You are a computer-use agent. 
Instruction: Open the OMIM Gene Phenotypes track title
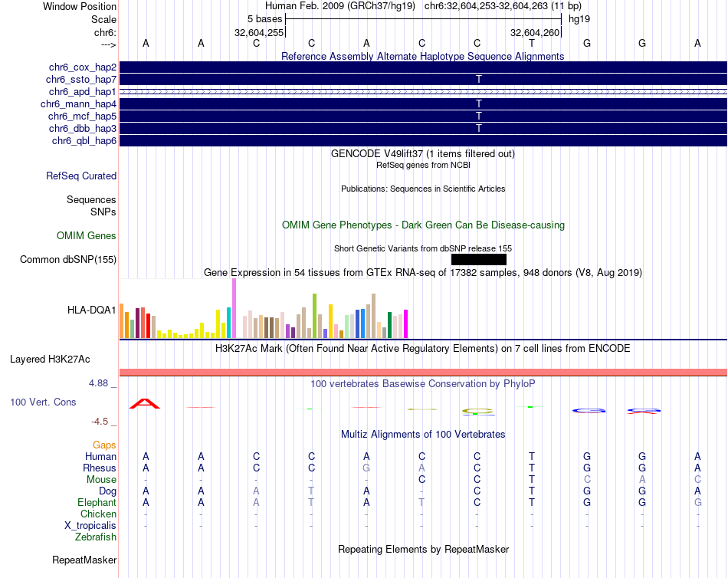(x=424, y=225)
